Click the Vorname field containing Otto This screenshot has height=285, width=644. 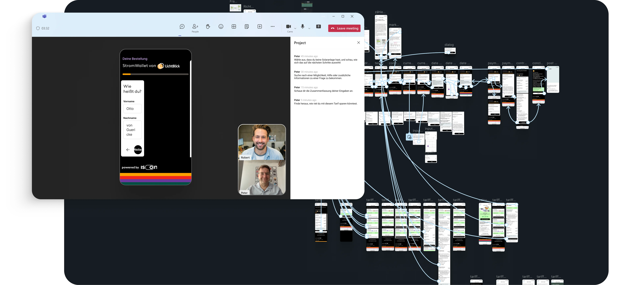coord(132,109)
